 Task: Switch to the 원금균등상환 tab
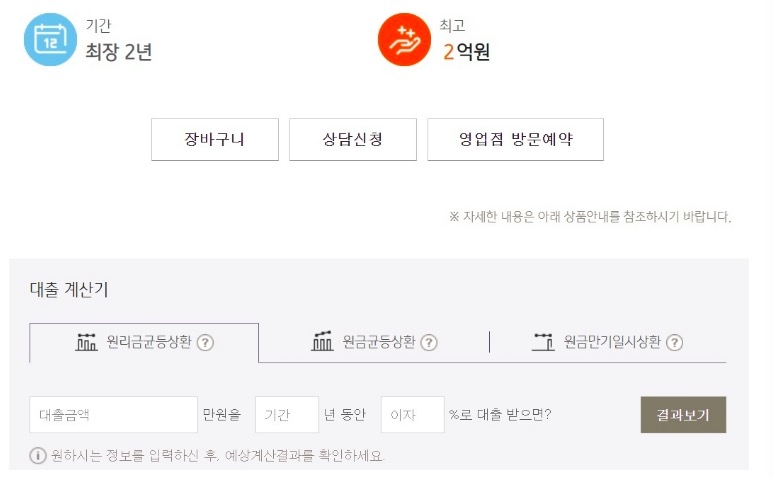tap(374, 342)
